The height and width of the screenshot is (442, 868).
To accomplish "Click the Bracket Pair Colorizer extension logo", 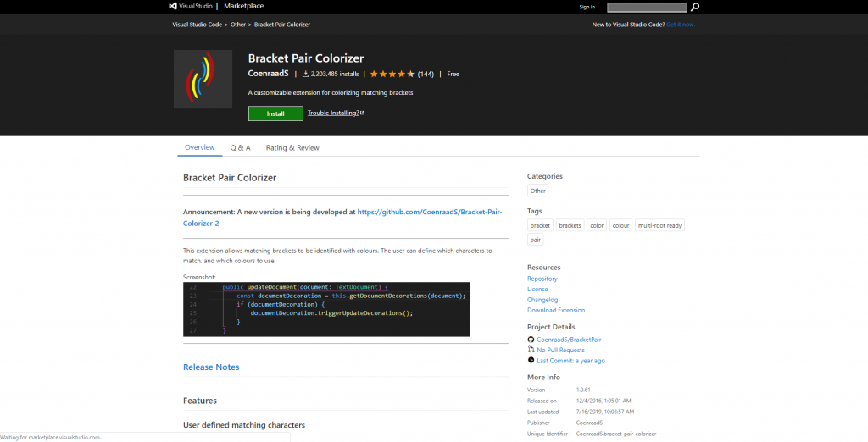I will point(203,79).
